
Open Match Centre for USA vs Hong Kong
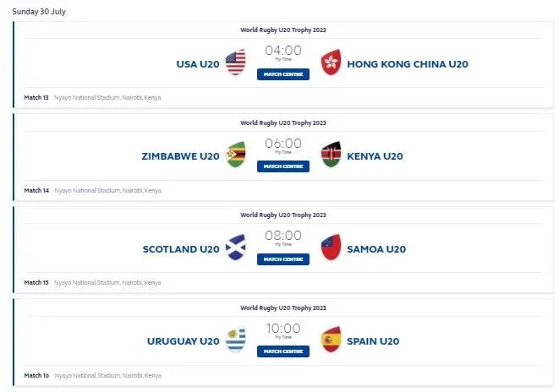(x=283, y=74)
